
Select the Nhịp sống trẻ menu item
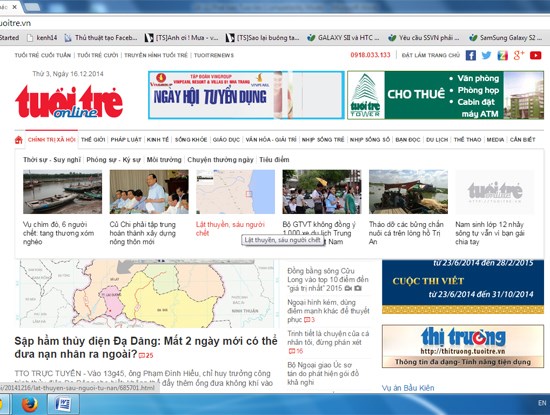coord(323,140)
